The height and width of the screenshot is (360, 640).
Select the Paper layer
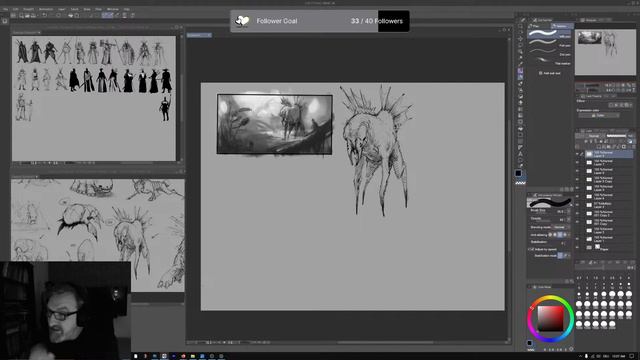coord(608,247)
